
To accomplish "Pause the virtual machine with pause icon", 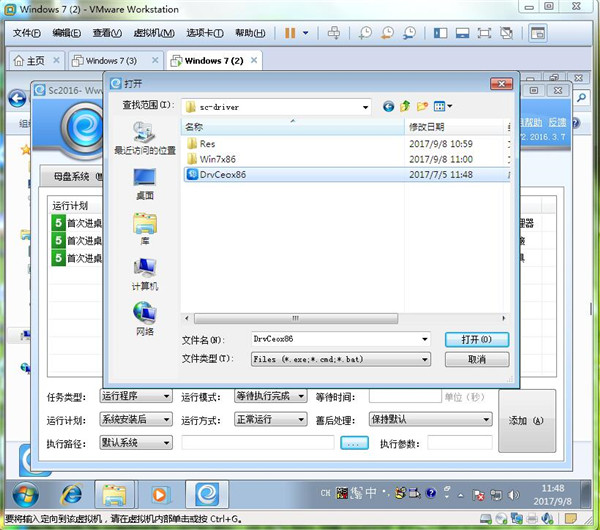I will click(290, 33).
